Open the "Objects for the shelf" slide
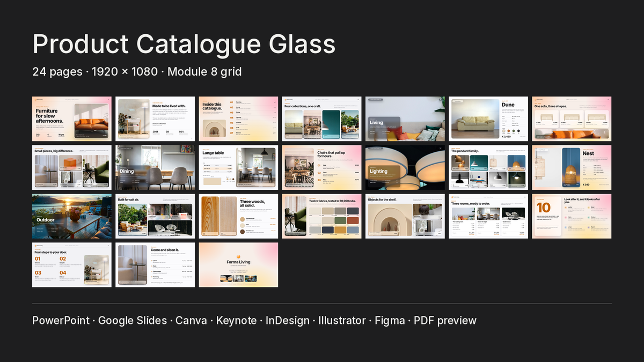The height and width of the screenshot is (362, 644). pos(405,216)
